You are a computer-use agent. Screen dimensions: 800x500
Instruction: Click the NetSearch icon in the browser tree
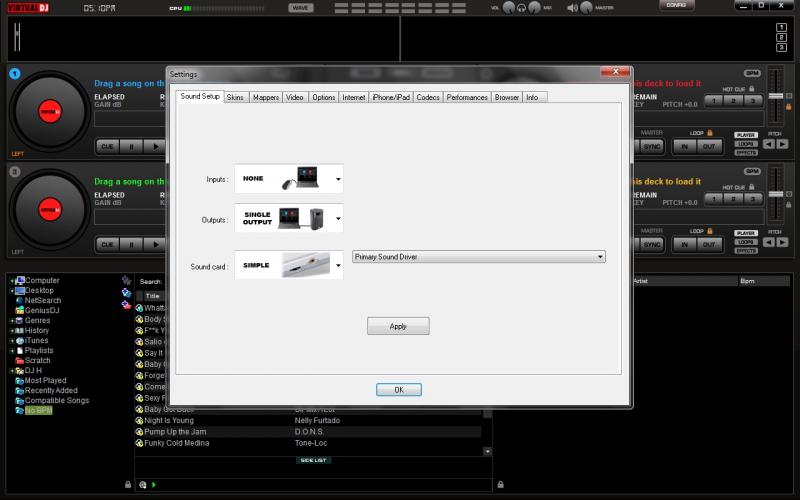(x=19, y=300)
